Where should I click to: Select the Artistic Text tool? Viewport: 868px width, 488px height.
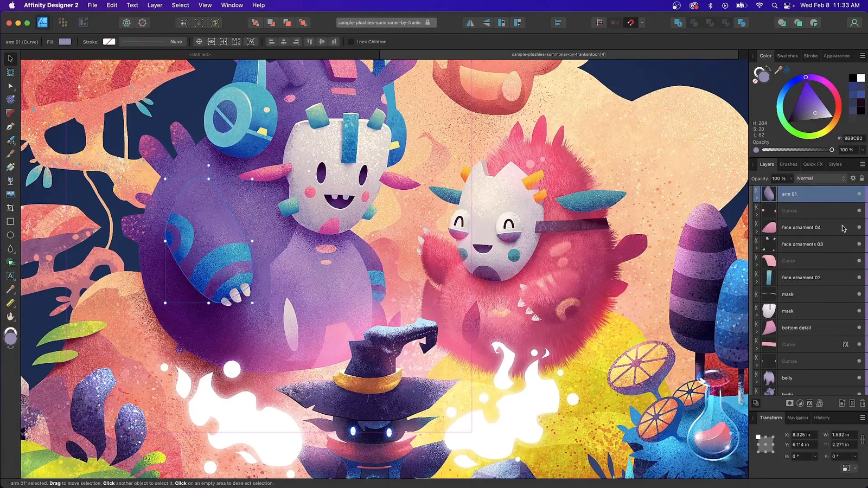[x=10, y=276]
